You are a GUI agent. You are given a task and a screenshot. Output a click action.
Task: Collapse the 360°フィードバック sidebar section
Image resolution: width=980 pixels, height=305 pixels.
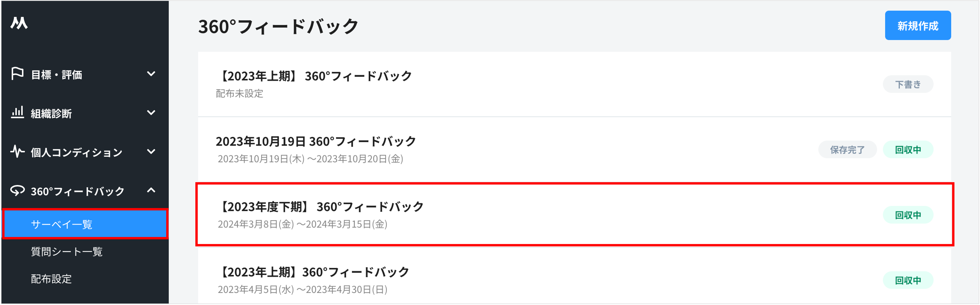click(x=151, y=190)
